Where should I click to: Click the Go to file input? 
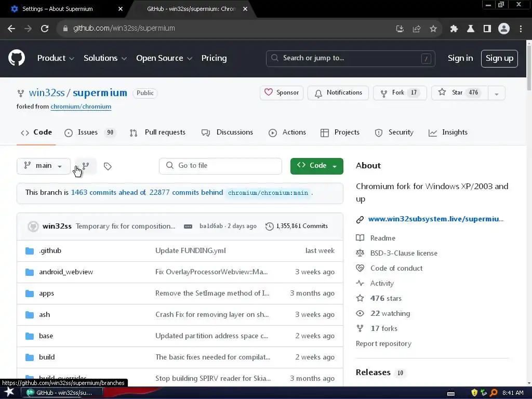220,166
